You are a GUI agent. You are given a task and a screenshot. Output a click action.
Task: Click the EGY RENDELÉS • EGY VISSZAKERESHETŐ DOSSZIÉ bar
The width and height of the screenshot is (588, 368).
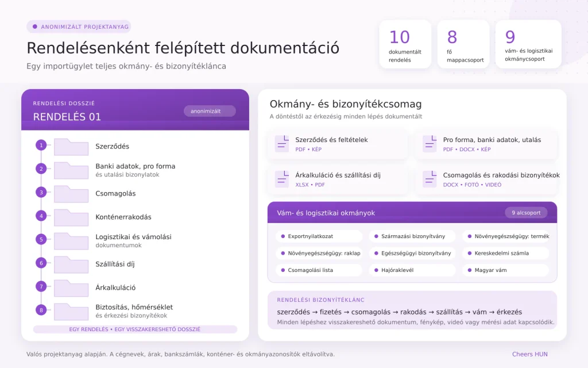point(135,329)
